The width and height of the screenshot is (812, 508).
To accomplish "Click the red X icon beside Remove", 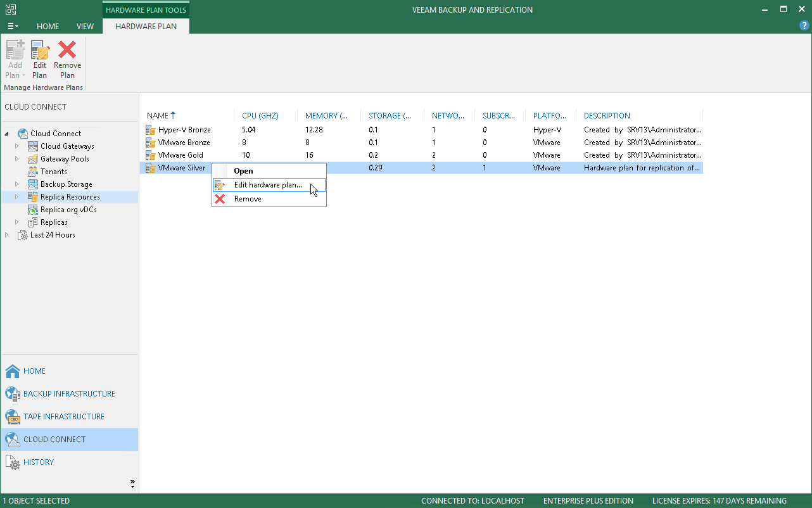I will pyautogui.click(x=220, y=199).
